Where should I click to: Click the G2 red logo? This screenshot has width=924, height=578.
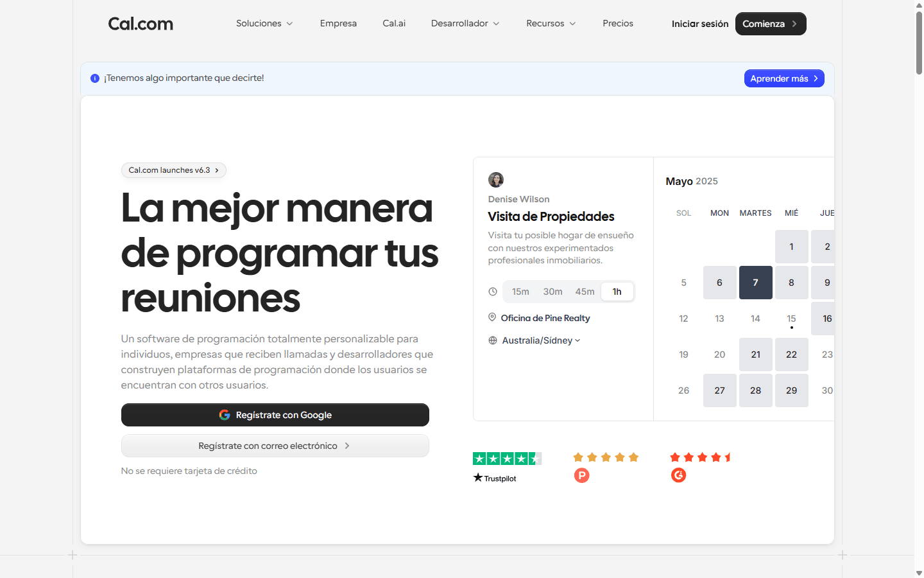pyautogui.click(x=679, y=475)
